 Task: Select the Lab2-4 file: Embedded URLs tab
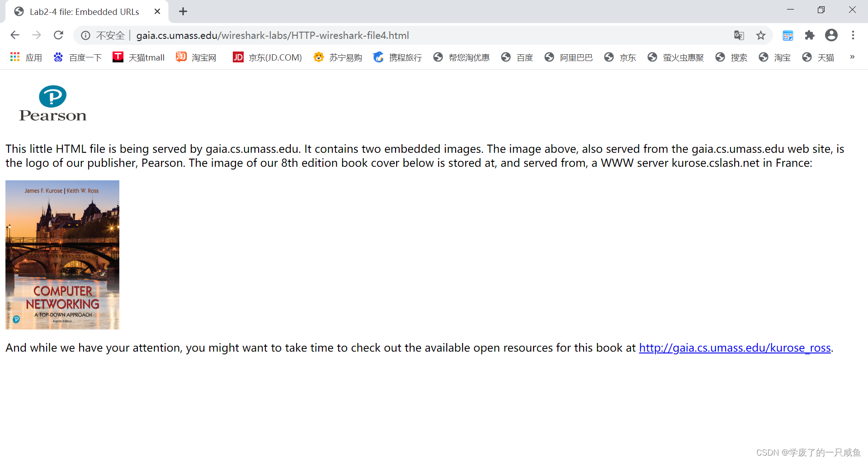pos(87,12)
